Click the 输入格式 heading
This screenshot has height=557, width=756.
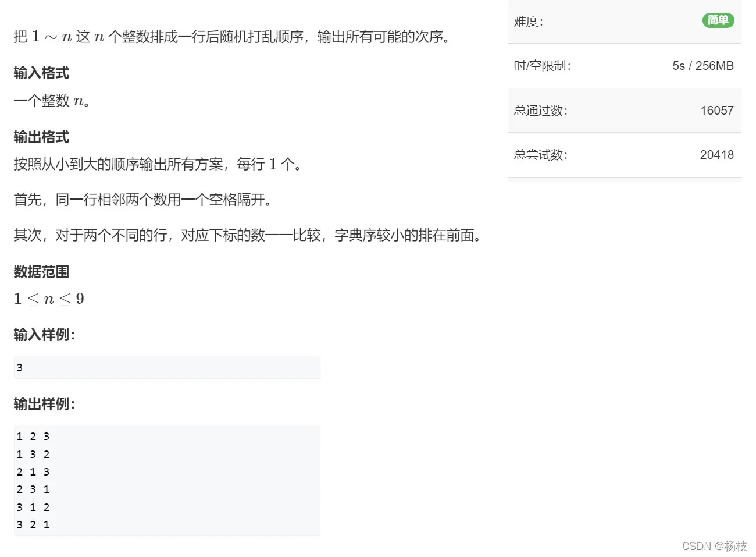(x=41, y=73)
